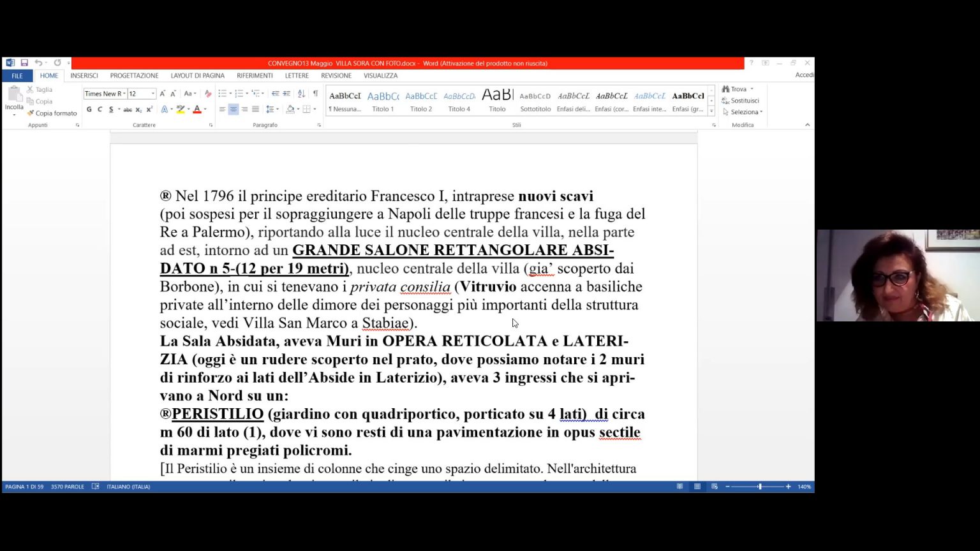
Task: Switch to INSERISCI tab
Action: tap(84, 75)
